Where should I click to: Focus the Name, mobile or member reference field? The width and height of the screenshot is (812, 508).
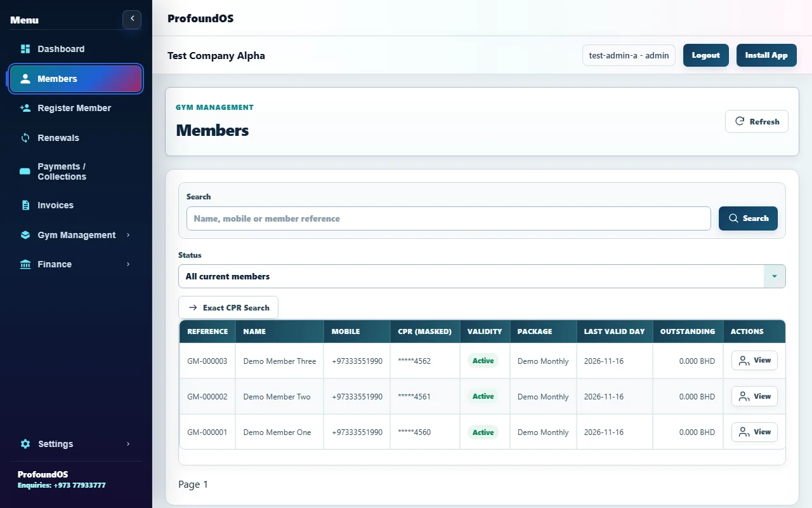click(449, 218)
